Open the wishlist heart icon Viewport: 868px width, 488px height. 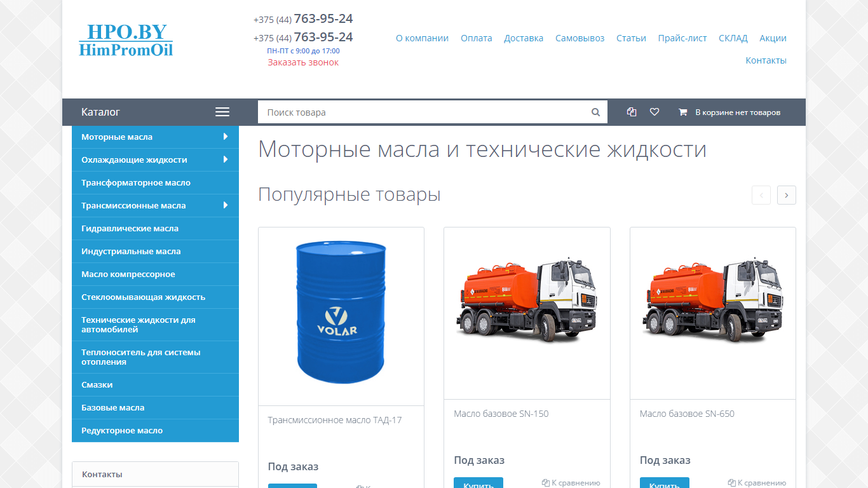coord(654,112)
